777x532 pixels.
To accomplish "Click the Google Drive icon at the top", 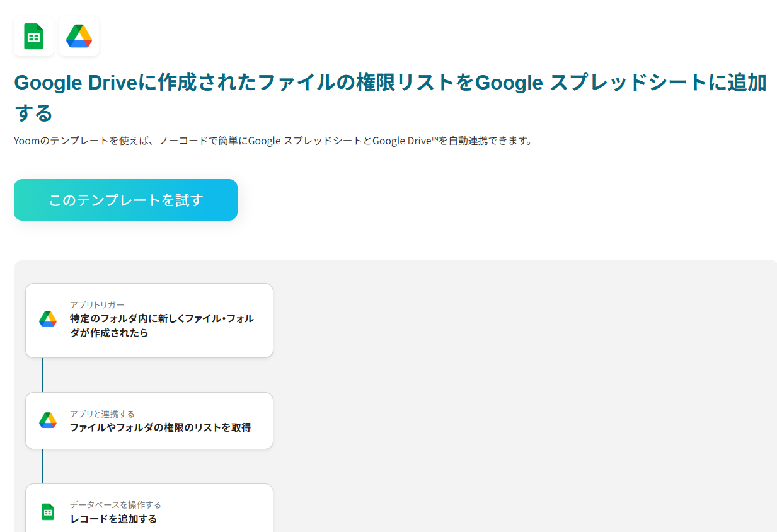I will pyautogui.click(x=79, y=36).
